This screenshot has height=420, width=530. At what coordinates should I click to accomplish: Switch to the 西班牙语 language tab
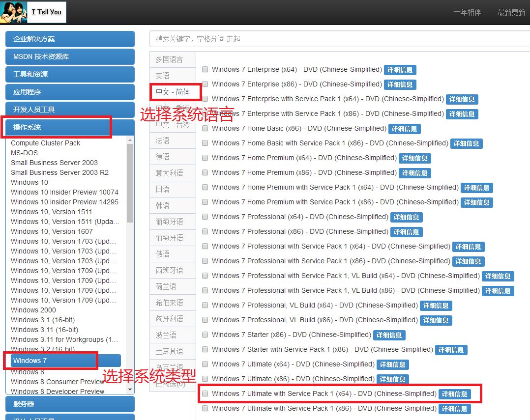(173, 270)
